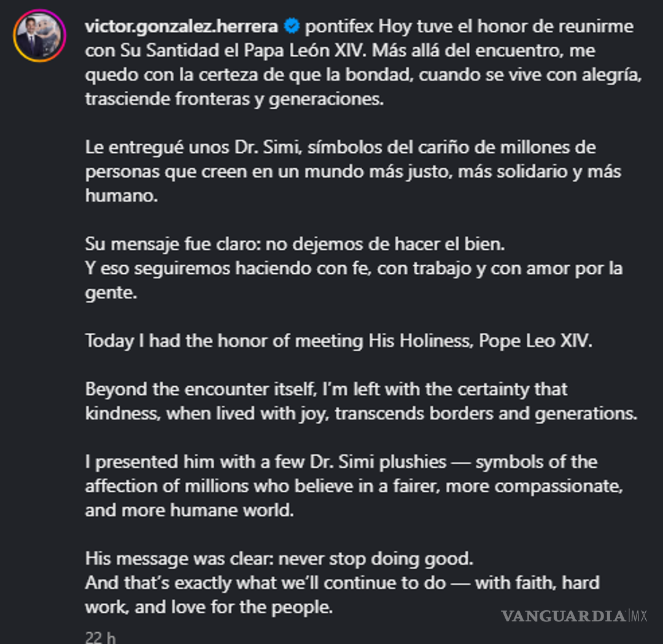Screen dimensions: 663x644
Task: Click the word "gente." in the caption
Action: click(110, 292)
